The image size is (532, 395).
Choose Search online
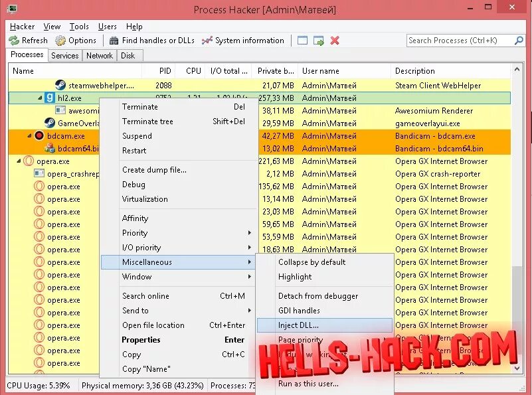point(179,296)
